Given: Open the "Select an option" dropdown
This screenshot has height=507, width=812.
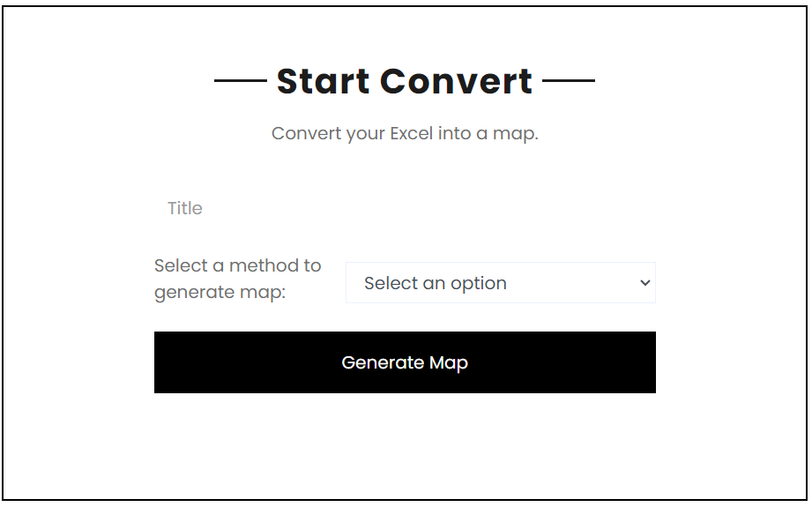Looking at the screenshot, I should [500, 283].
